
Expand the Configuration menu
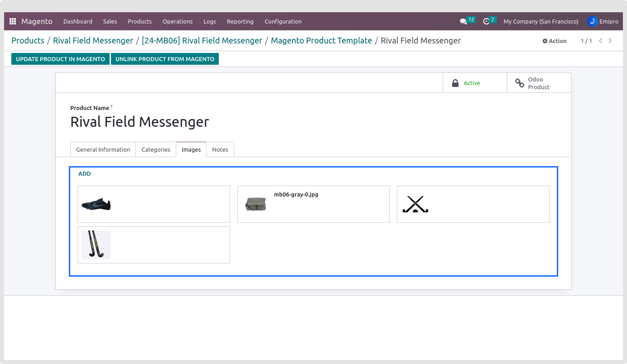(283, 21)
